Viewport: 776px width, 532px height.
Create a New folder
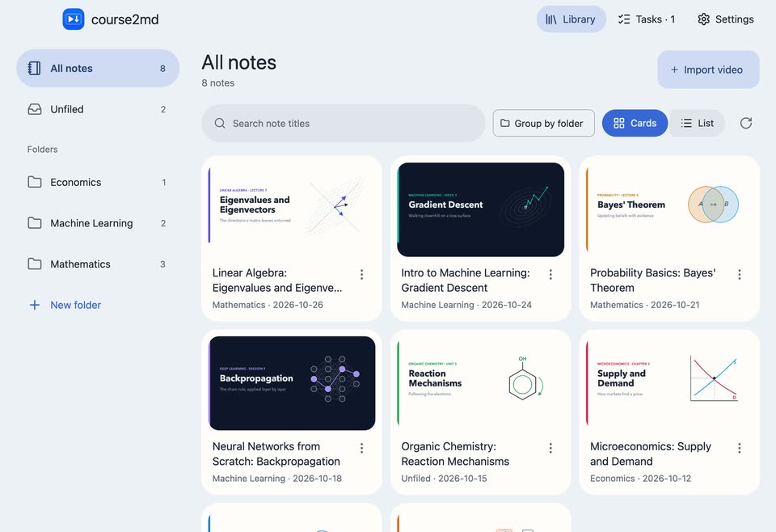point(98,305)
